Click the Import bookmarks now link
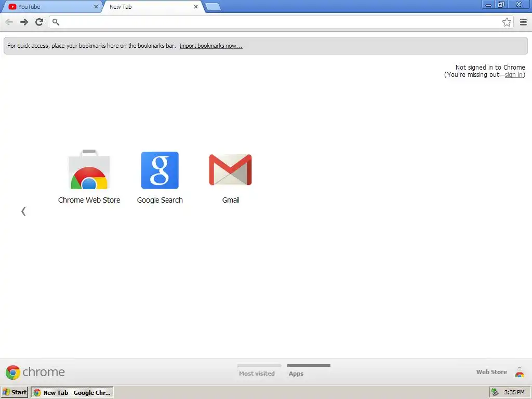 pyautogui.click(x=211, y=46)
